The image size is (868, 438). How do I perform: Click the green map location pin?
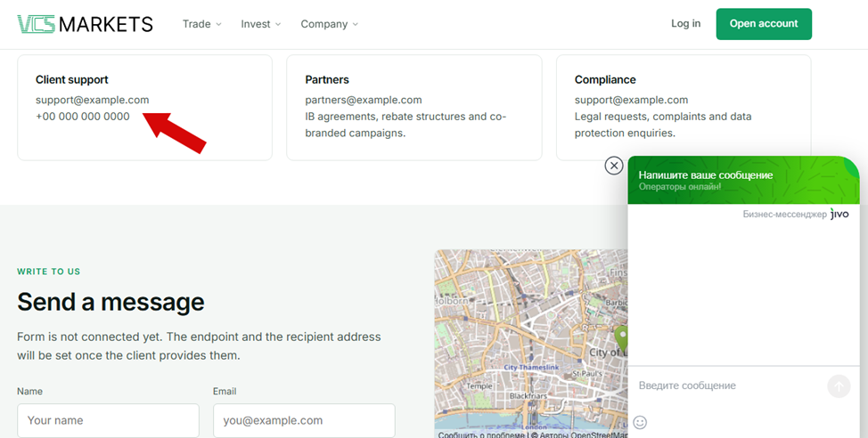pyautogui.click(x=622, y=338)
